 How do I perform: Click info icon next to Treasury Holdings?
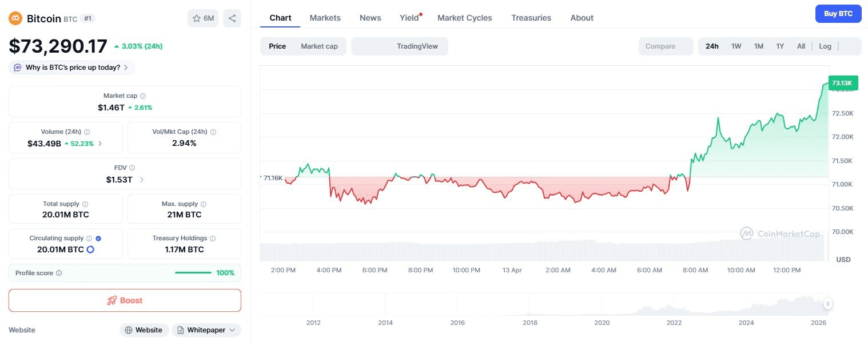[x=213, y=239]
